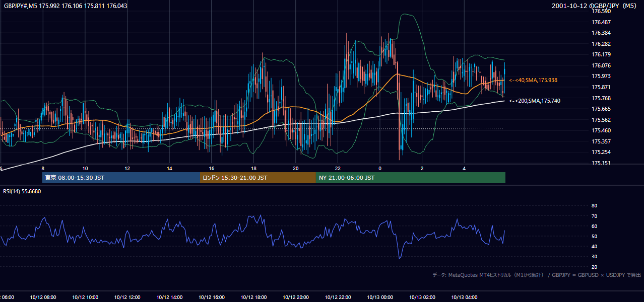Click the MetaQuotes MT4 data source note
Screen dimensions: 644x302
pyautogui.click(x=537, y=275)
